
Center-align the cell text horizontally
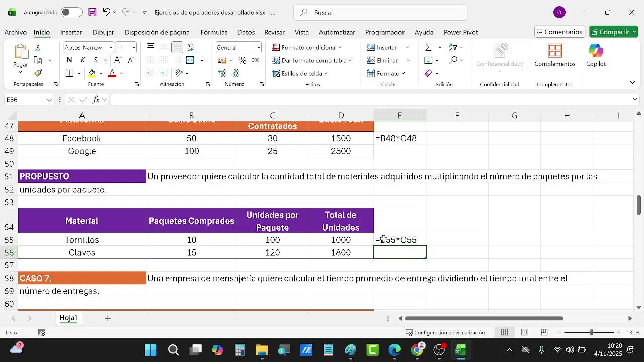pyautogui.click(x=164, y=60)
